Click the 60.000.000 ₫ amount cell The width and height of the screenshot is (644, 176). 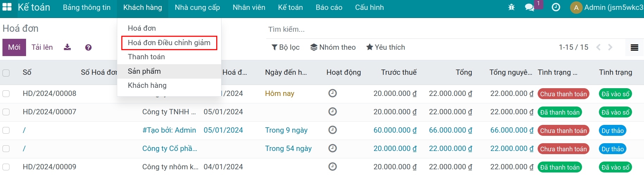[x=395, y=130]
